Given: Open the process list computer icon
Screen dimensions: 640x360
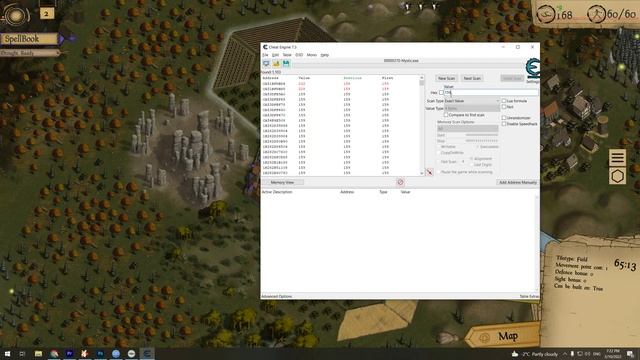Looking at the screenshot, I should click(x=266, y=64).
